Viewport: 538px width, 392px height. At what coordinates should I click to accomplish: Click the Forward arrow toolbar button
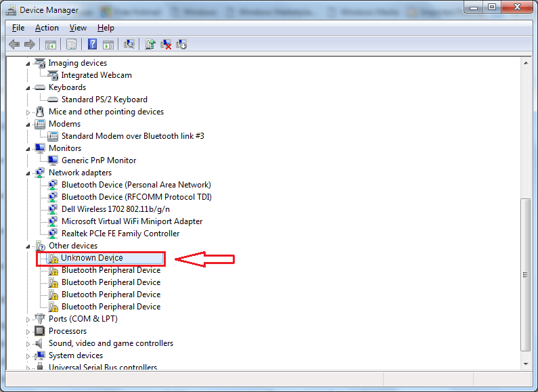click(x=30, y=44)
